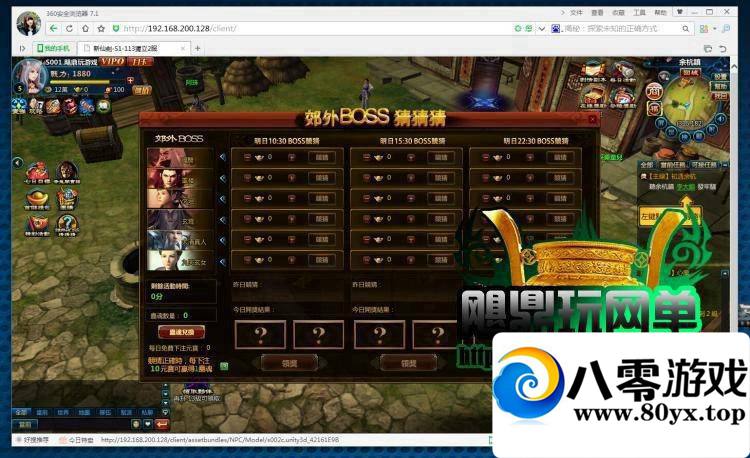Open the player character portrait
The image size is (750, 458).
tap(30, 76)
